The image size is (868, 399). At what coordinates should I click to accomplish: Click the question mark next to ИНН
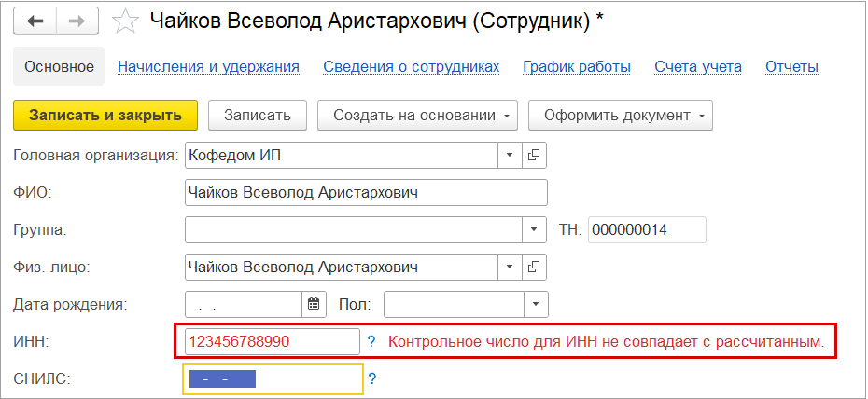click(x=371, y=342)
